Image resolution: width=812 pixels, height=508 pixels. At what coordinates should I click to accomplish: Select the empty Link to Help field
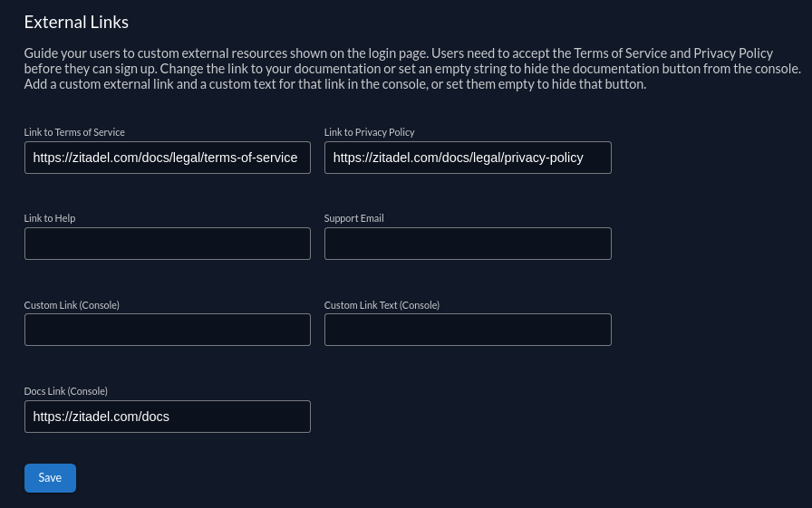click(167, 244)
